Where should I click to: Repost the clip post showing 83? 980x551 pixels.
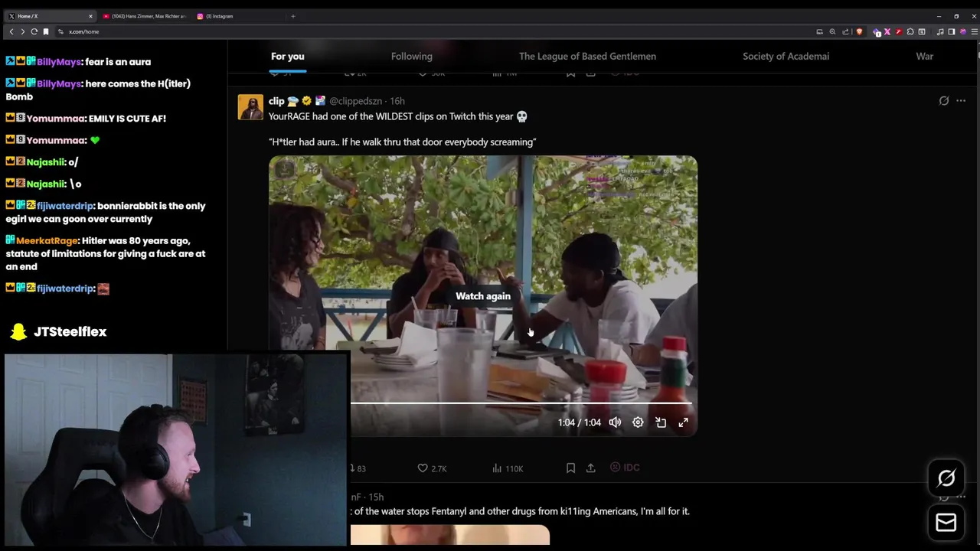(x=358, y=468)
